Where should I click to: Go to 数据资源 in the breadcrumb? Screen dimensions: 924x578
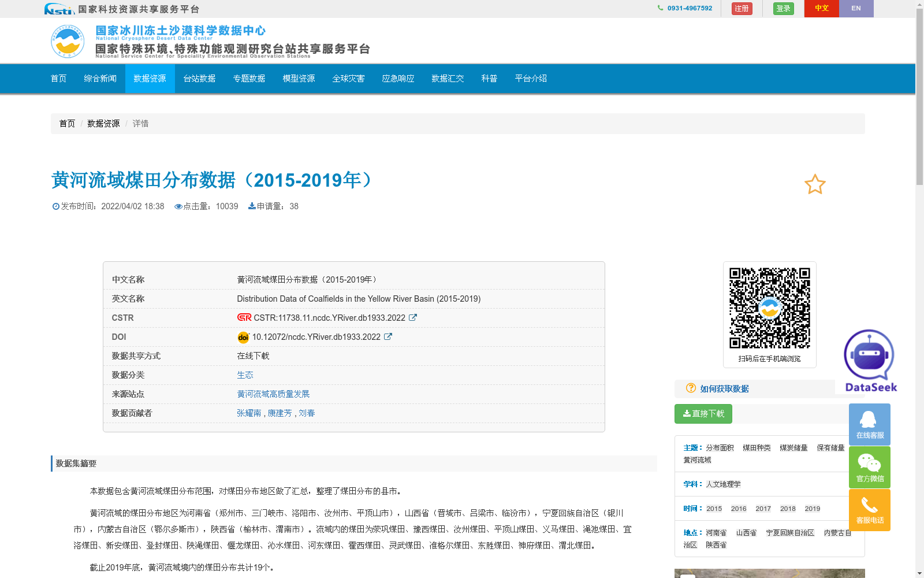click(104, 124)
